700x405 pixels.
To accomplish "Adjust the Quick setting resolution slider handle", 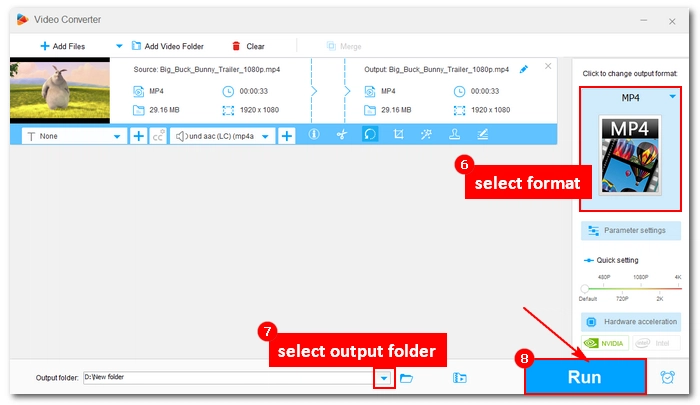I will (584, 288).
